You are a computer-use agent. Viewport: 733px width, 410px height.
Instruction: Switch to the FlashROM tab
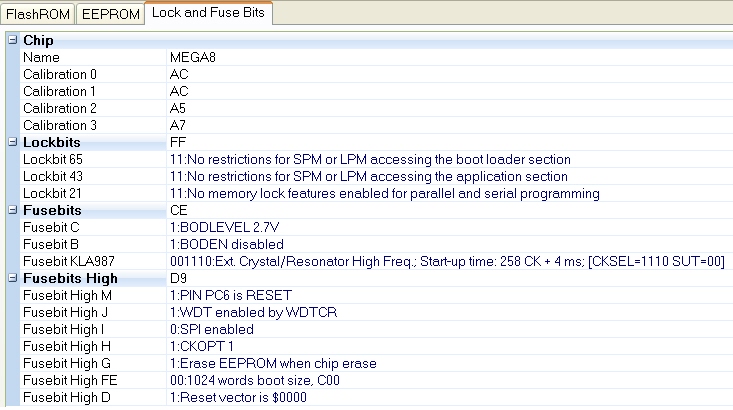(38, 15)
